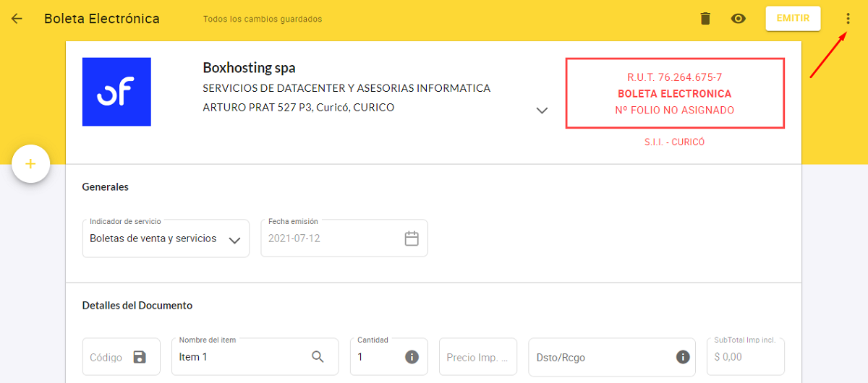
Task: Save item using the floppy disk icon
Action: coord(140,357)
